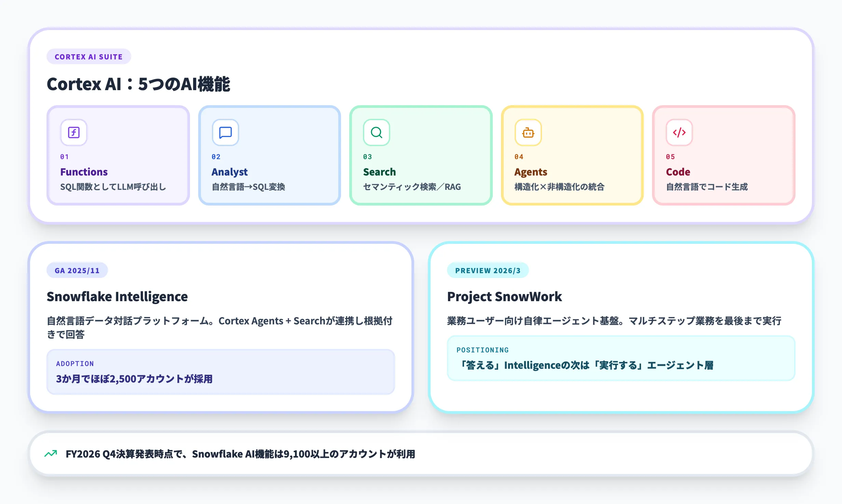Screen dimensions: 842x504
Task: Select the Agents card numbered 04
Action: (x=572, y=155)
